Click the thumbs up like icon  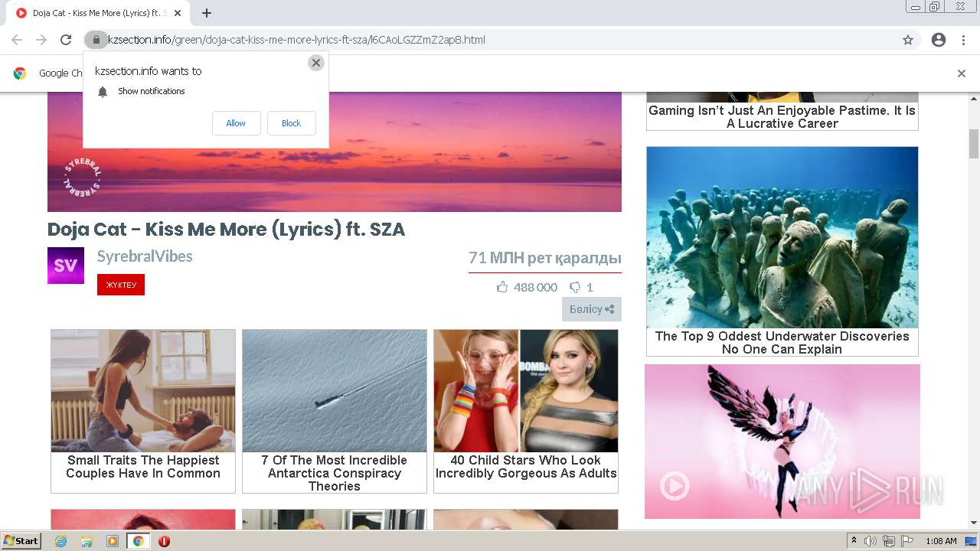click(502, 287)
